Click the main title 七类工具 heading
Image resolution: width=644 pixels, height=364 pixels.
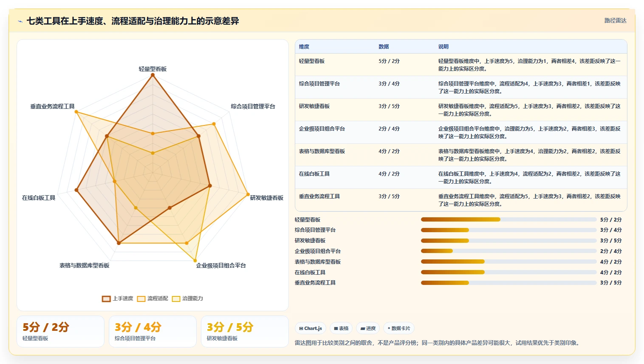pos(133,21)
